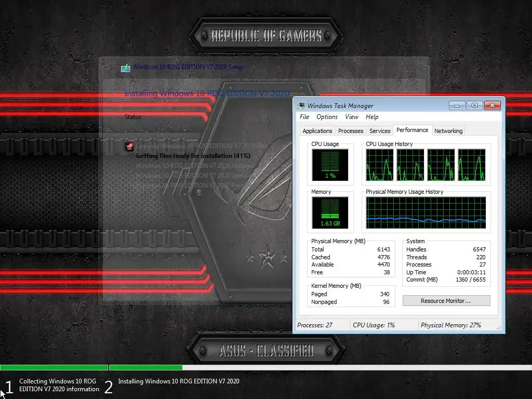Open the View menu in Task Manager
Screen dimensions: 532x399
click(352, 117)
